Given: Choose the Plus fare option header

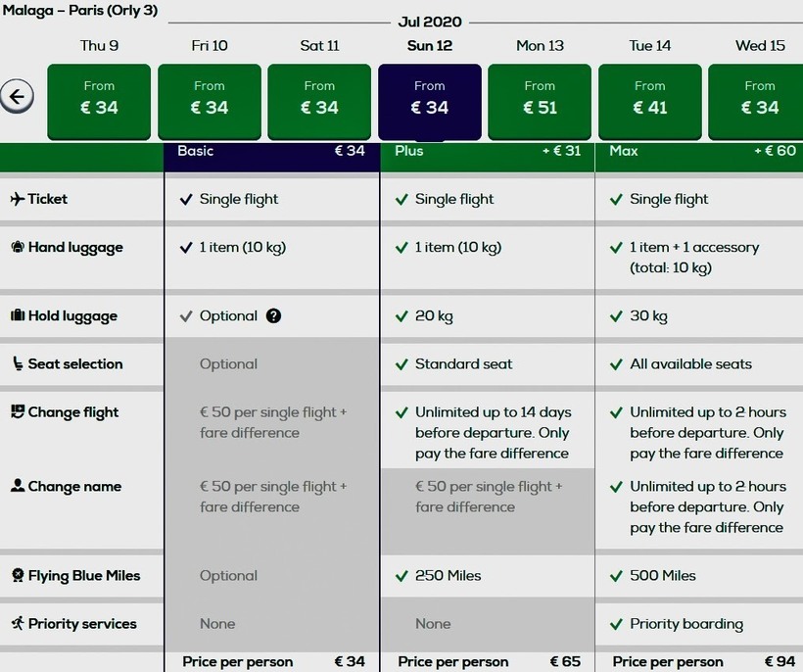Looking at the screenshot, I should click(x=487, y=152).
